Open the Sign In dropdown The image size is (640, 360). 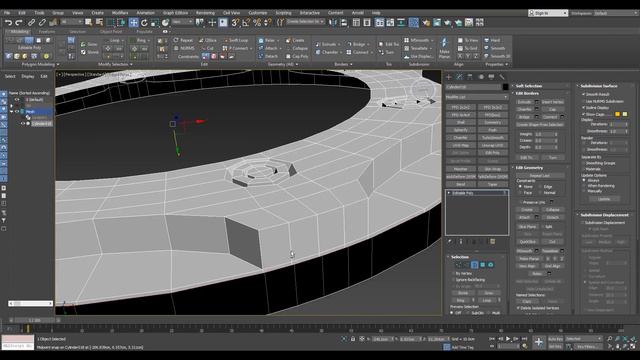pos(548,13)
